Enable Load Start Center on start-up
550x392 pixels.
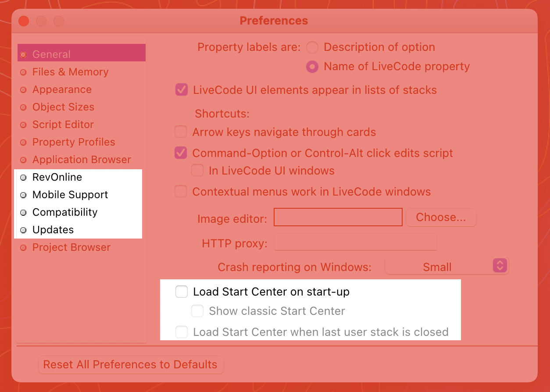click(x=182, y=292)
